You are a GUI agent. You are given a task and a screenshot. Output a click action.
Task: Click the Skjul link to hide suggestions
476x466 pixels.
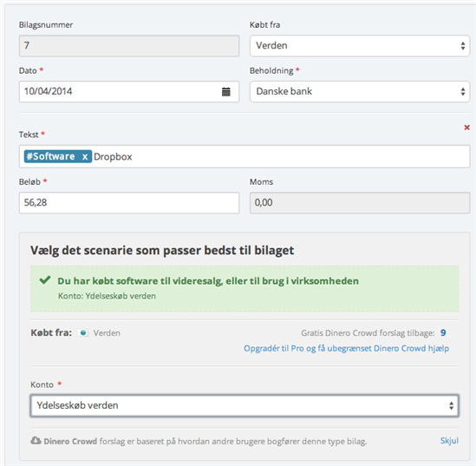(449, 441)
